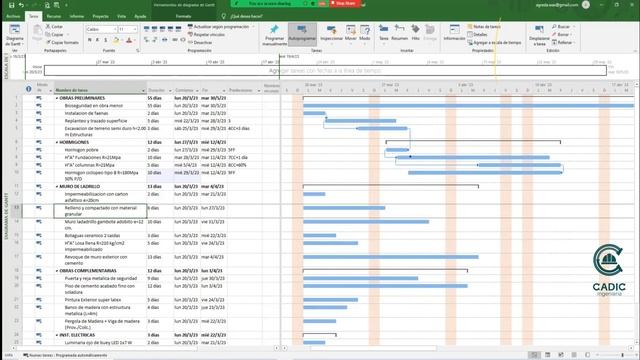Click Gantt view icon in status bar
The image size is (640, 360).
coord(534,355)
